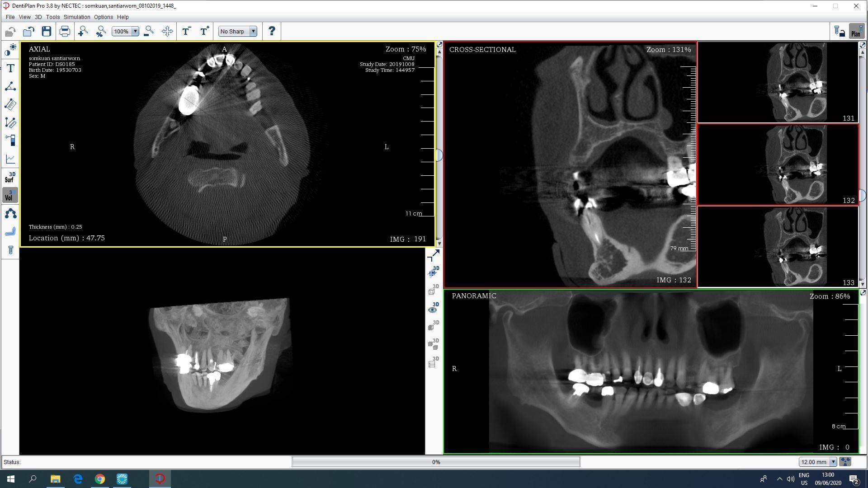The image size is (868, 488).
Task: Select the text annotation tool
Action: click(x=10, y=68)
